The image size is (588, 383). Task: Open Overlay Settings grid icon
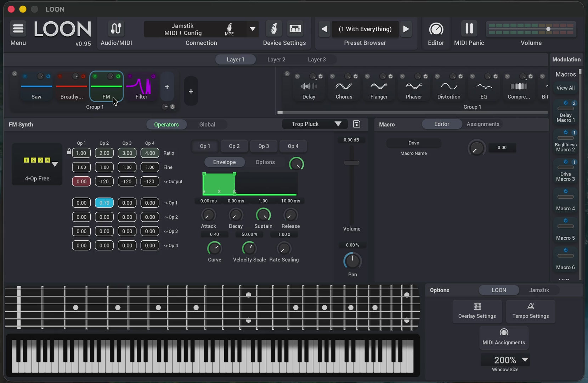pos(477,306)
